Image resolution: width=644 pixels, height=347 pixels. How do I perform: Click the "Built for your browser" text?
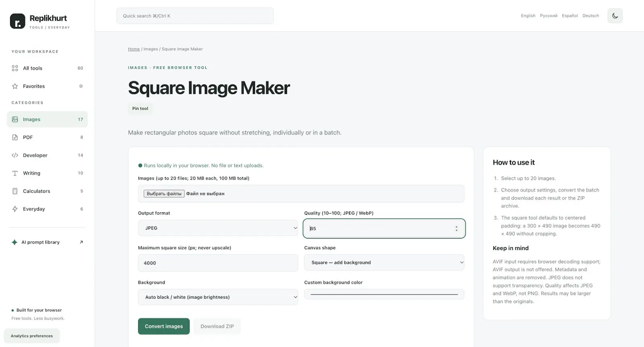pyautogui.click(x=39, y=310)
